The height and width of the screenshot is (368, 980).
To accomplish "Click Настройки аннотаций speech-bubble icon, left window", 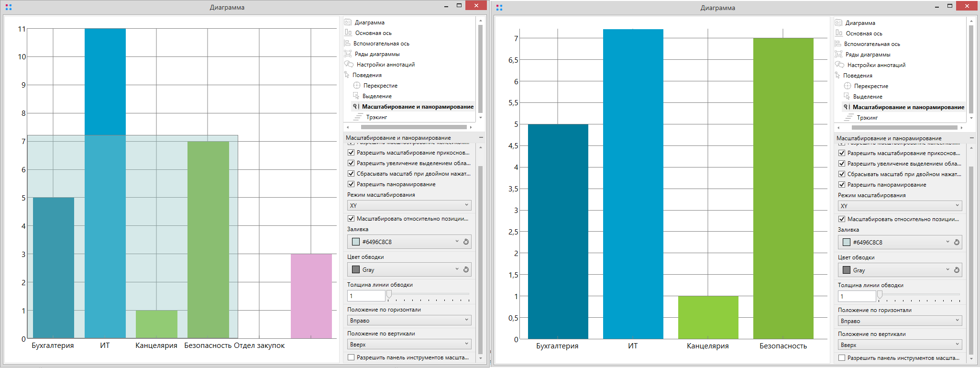I will 349,65.
